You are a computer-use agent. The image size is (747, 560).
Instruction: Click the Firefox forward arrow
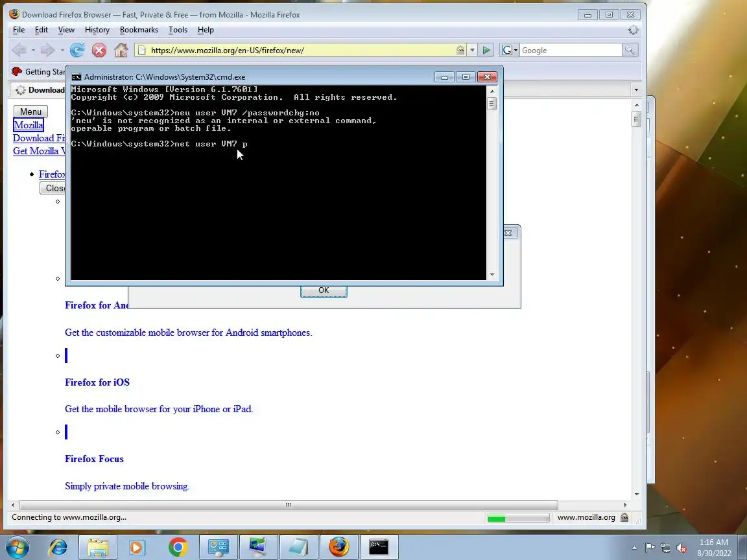[x=47, y=50]
